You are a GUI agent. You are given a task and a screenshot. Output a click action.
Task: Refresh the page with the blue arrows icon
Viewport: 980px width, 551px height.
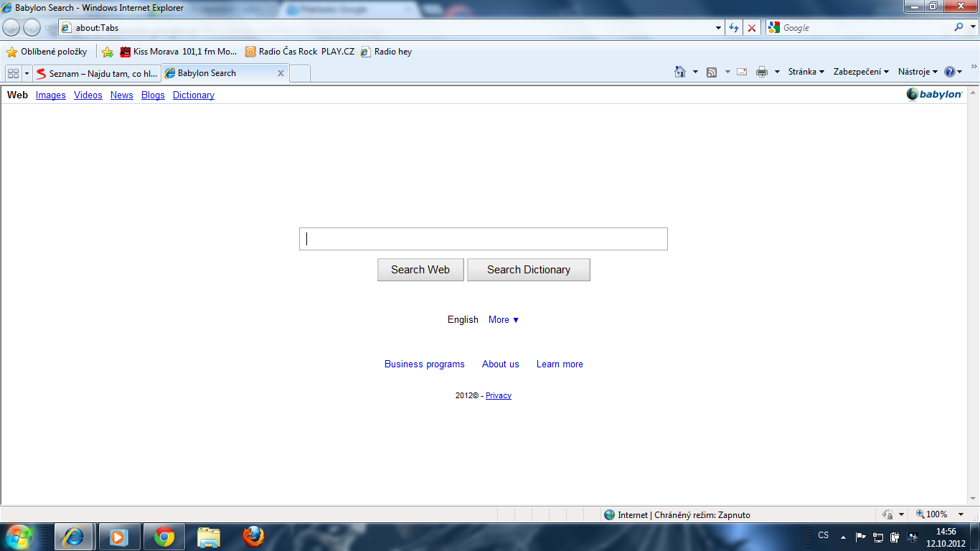[733, 28]
